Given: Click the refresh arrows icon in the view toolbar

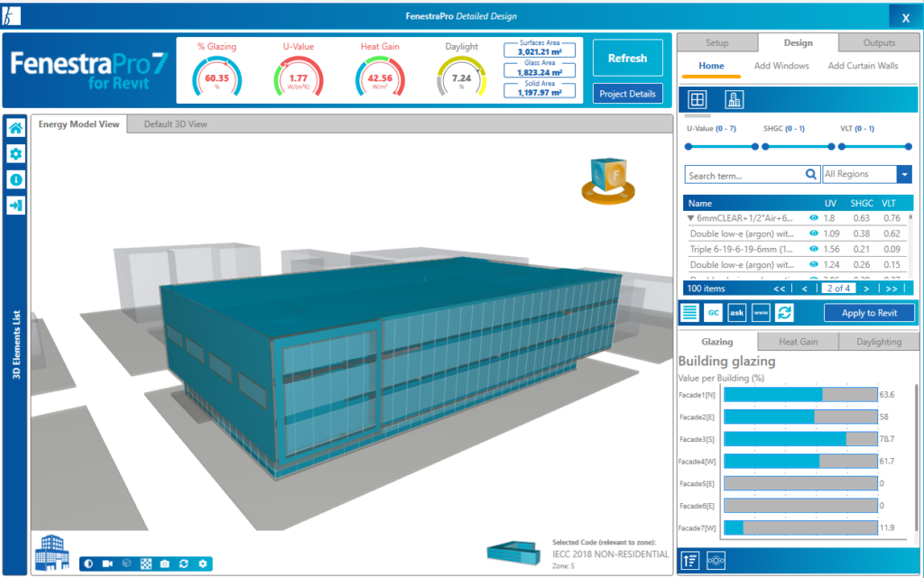Looking at the screenshot, I should pyautogui.click(x=184, y=564).
